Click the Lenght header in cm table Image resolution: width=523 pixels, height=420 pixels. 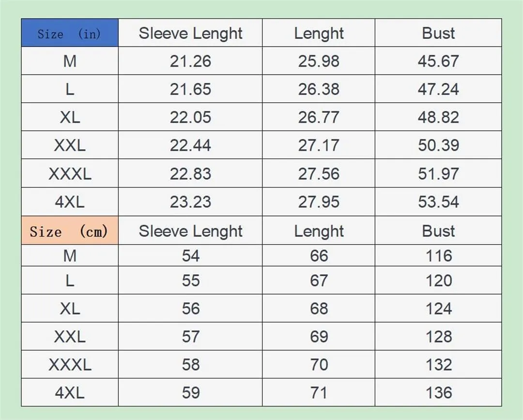[x=319, y=230]
